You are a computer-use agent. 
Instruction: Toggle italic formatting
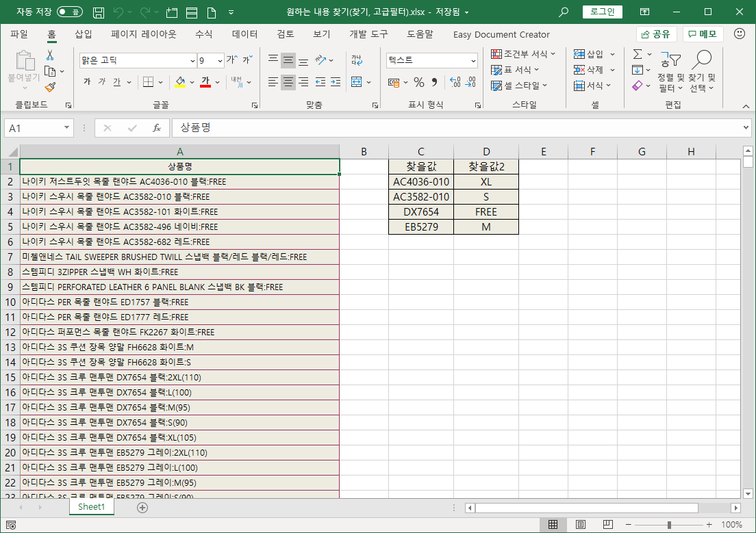click(x=102, y=82)
